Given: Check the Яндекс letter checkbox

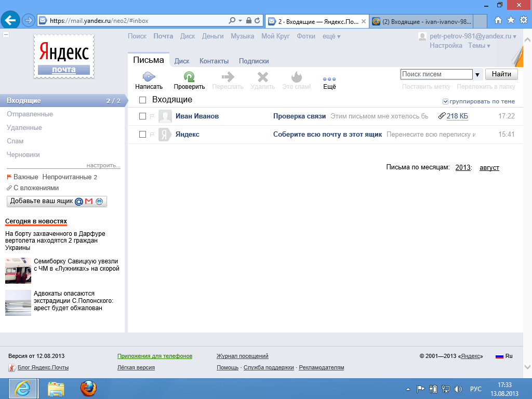Looking at the screenshot, I should pos(142,135).
